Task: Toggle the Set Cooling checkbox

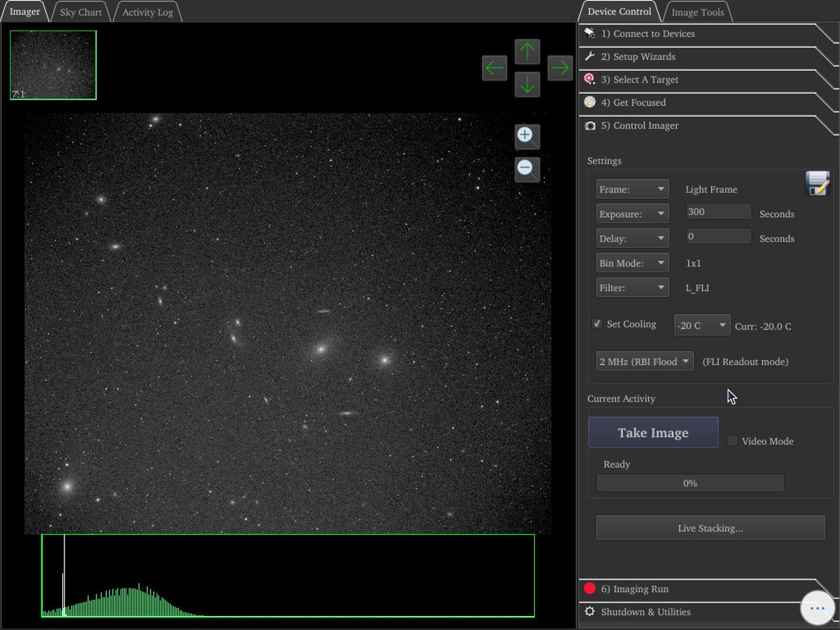Action: (597, 323)
